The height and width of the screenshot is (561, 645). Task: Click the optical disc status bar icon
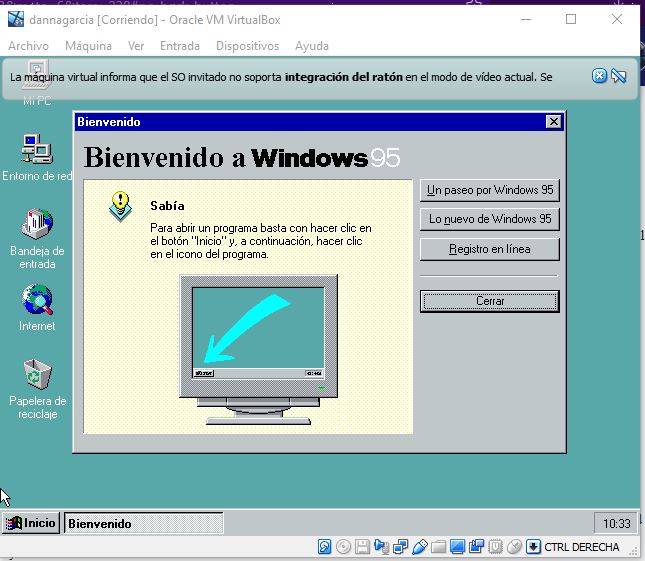[344, 547]
